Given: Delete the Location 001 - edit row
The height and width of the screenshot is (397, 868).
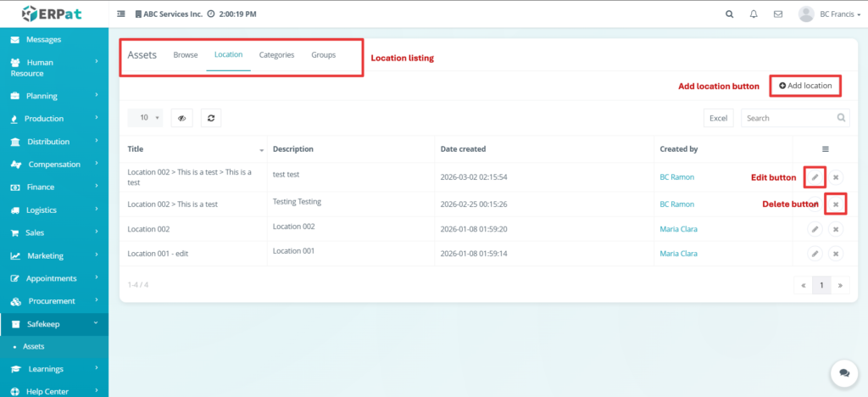Looking at the screenshot, I should click(835, 254).
